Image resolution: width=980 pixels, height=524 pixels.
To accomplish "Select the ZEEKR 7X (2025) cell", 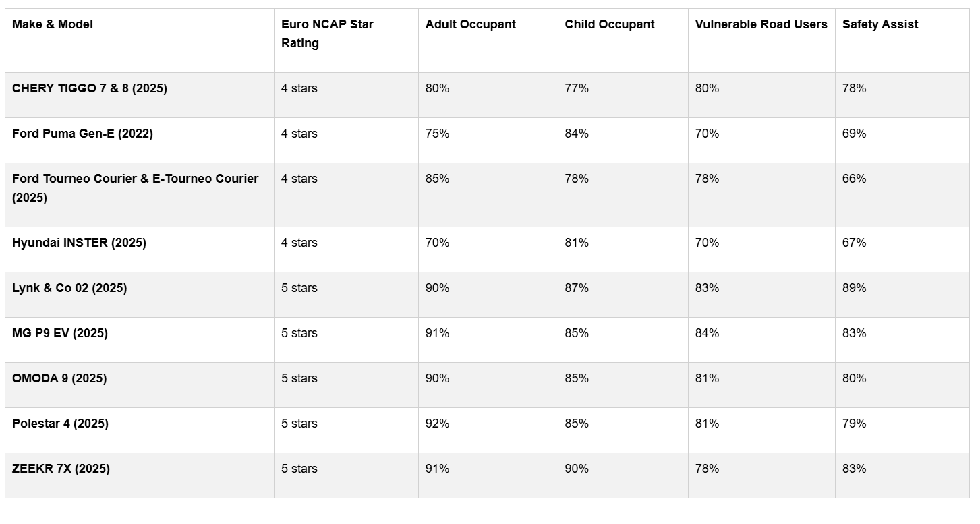I will click(61, 469).
